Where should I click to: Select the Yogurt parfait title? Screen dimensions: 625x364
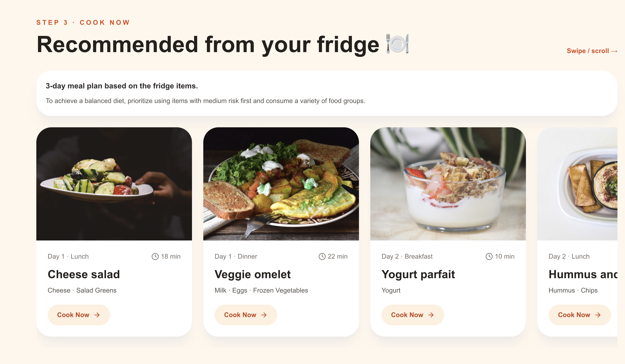pyautogui.click(x=418, y=274)
